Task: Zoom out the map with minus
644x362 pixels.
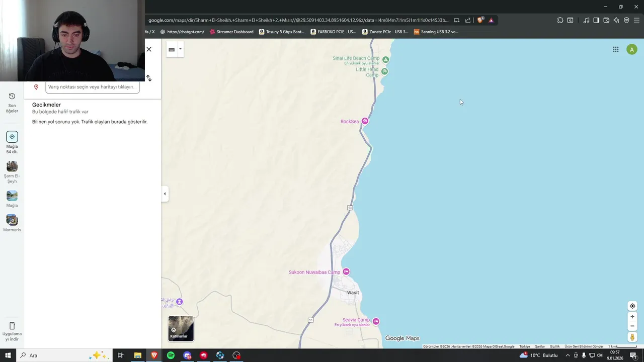Action: pyautogui.click(x=632, y=326)
